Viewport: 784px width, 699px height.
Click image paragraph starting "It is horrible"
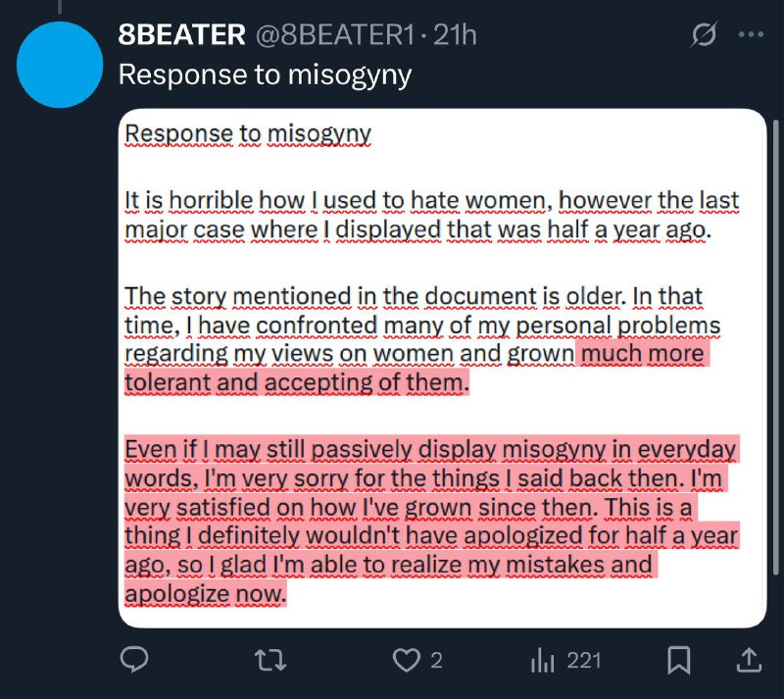[x=431, y=215]
